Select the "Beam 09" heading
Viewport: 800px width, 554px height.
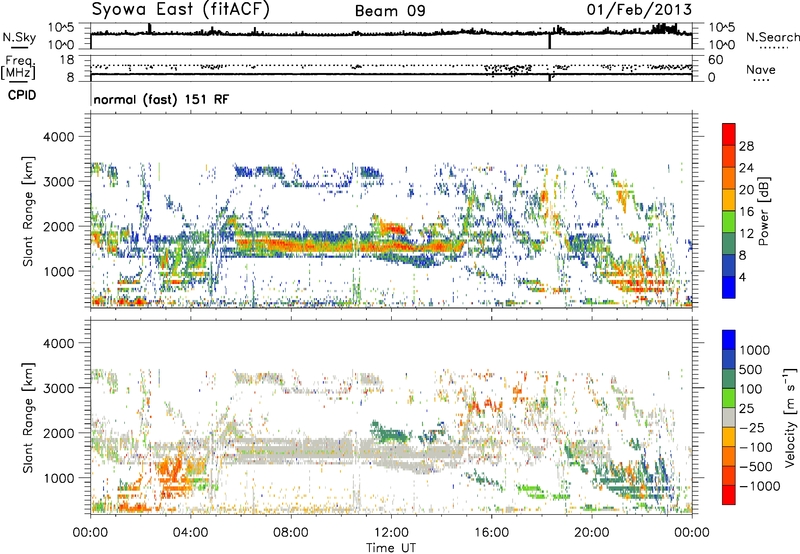pyautogui.click(x=390, y=11)
